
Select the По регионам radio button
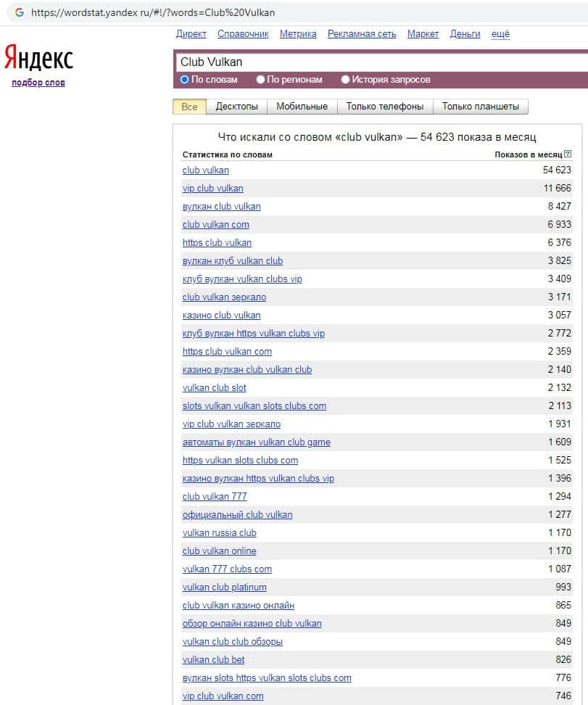(x=260, y=80)
